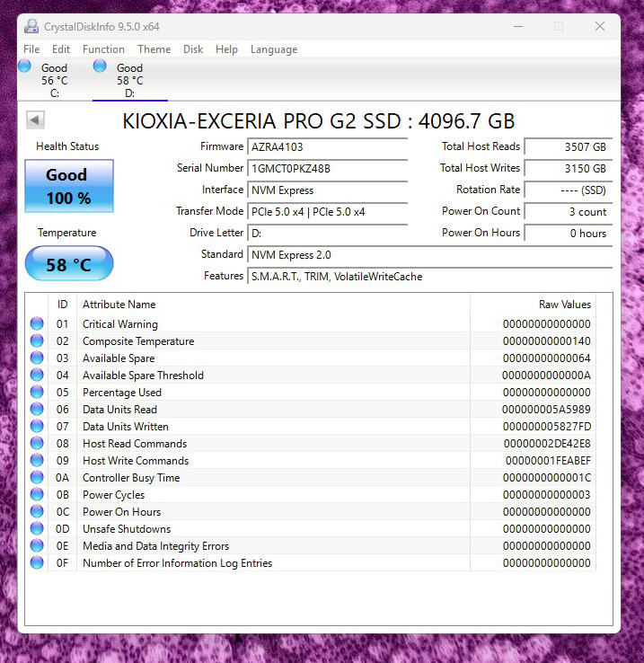Screen dimensions: 644x663
Task: Click the previous disk arrow button
Action: pyautogui.click(x=35, y=120)
